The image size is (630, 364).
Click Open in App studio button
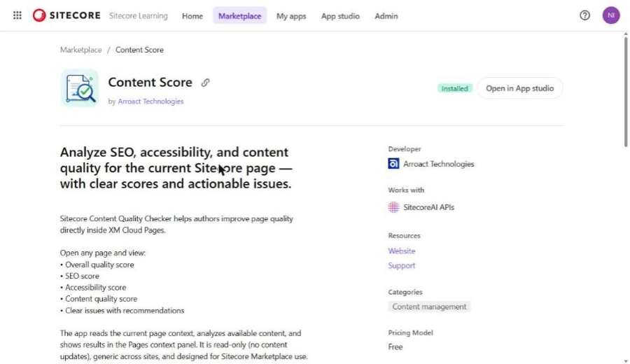(x=519, y=88)
